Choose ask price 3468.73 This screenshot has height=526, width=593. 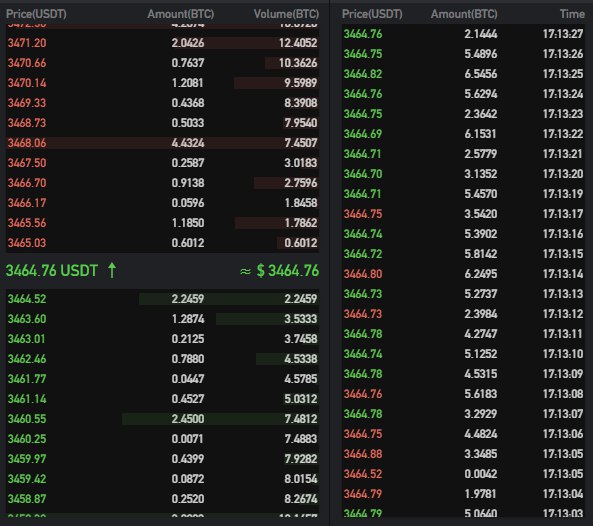click(x=27, y=123)
